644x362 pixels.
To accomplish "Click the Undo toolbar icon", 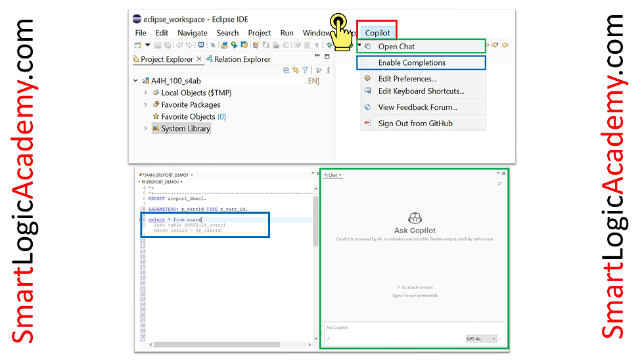I will click(x=179, y=45).
